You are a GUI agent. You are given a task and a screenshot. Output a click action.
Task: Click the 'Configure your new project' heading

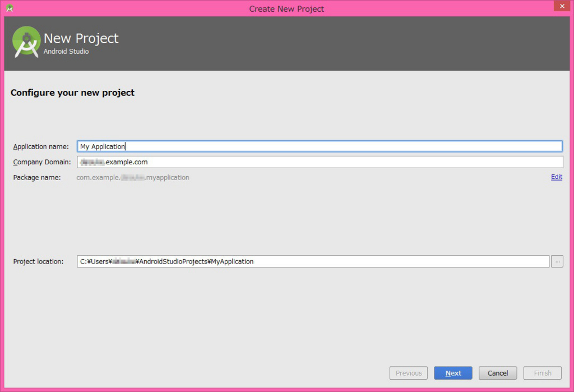point(72,93)
